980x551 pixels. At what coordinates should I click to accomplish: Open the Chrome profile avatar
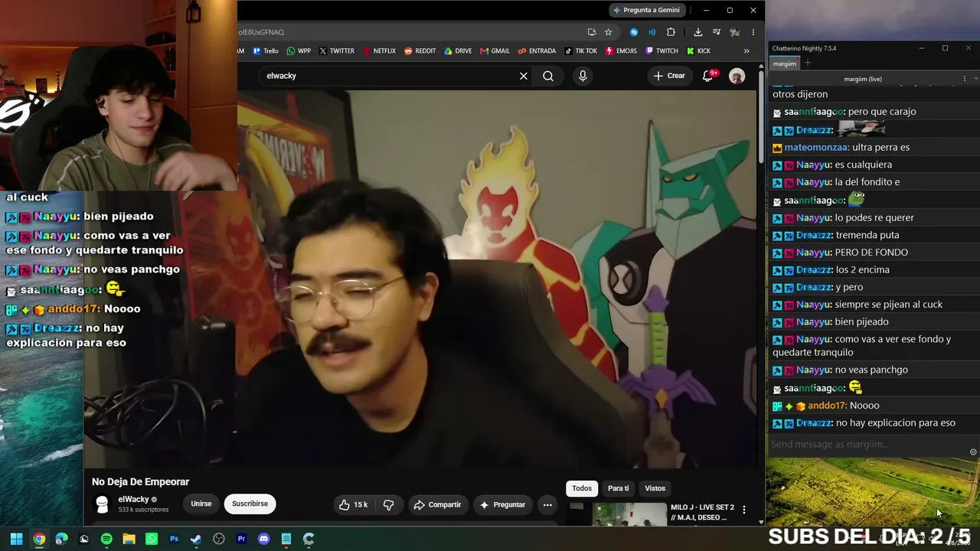[x=735, y=32]
